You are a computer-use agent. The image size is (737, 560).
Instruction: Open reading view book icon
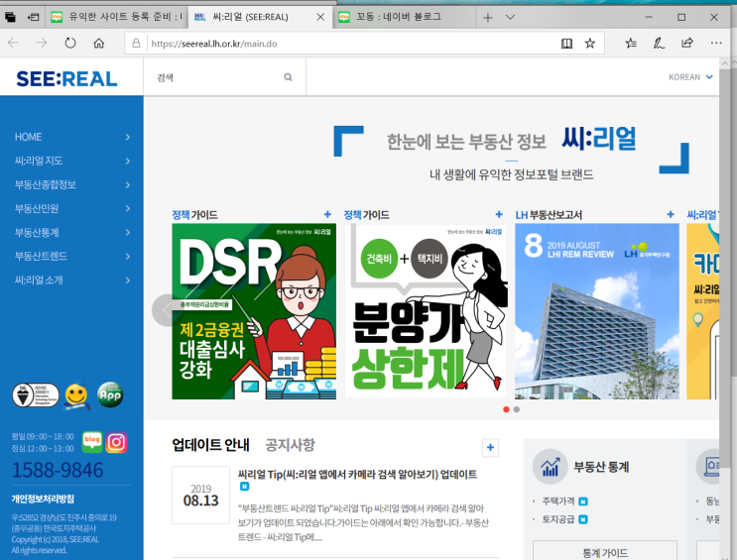(566, 44)
